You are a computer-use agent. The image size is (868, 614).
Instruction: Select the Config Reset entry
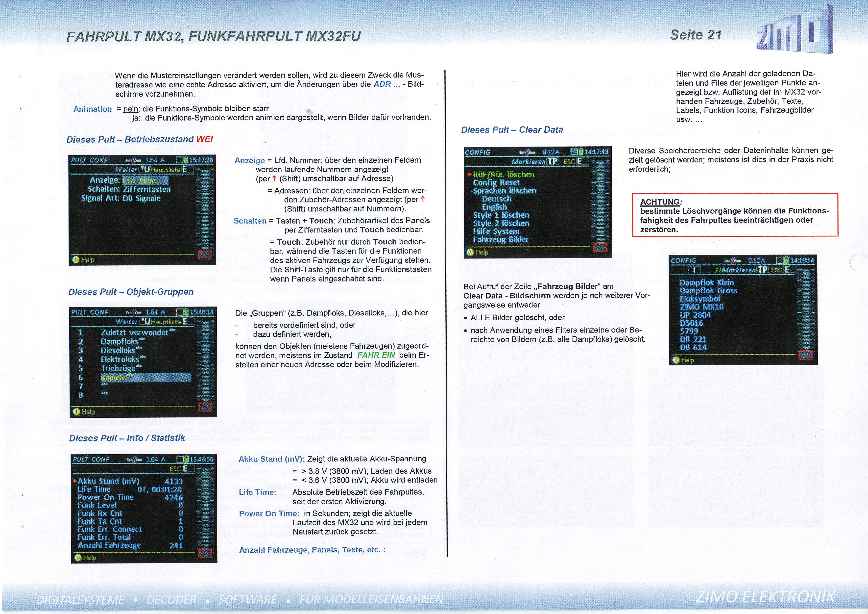point(496,182)
